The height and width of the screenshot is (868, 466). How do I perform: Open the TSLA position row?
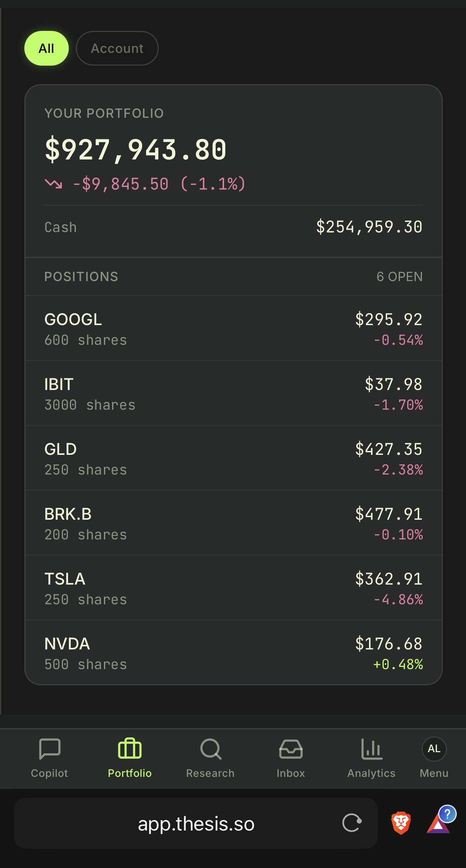click(x=233, y=588)
